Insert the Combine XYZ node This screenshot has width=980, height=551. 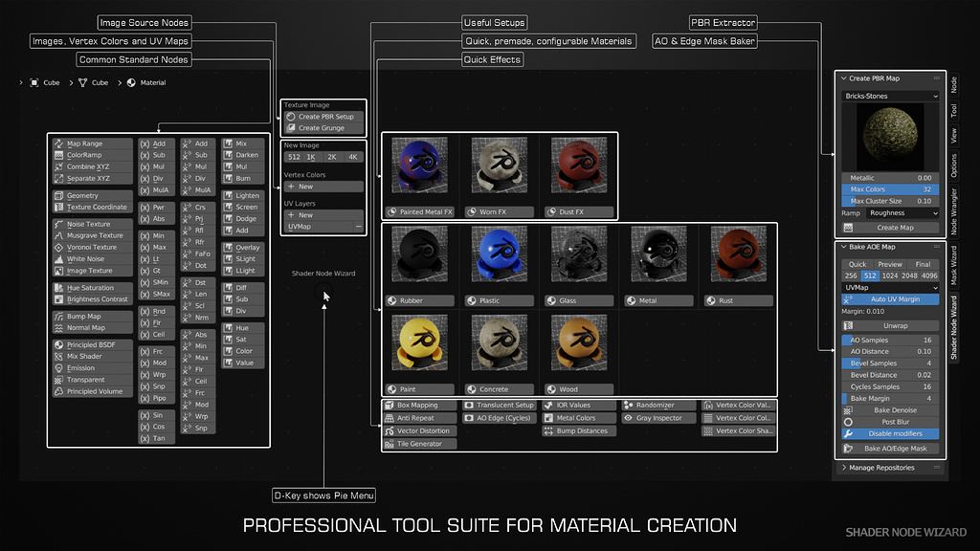pos(93,166)
